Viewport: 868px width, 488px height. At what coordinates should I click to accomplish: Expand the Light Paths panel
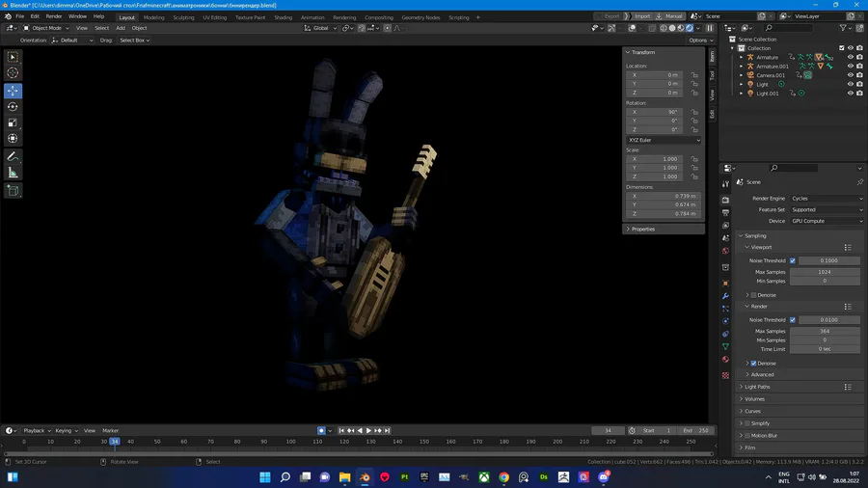click(x=757, y=387)
